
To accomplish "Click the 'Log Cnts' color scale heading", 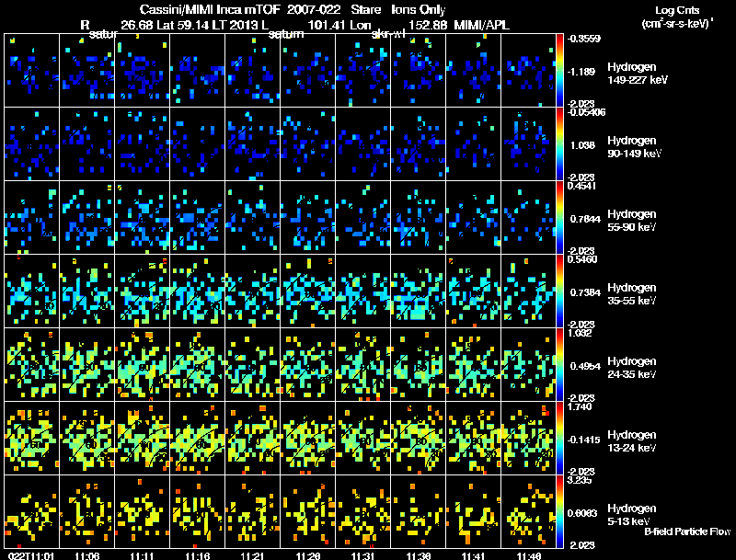I will coord(677,10).
